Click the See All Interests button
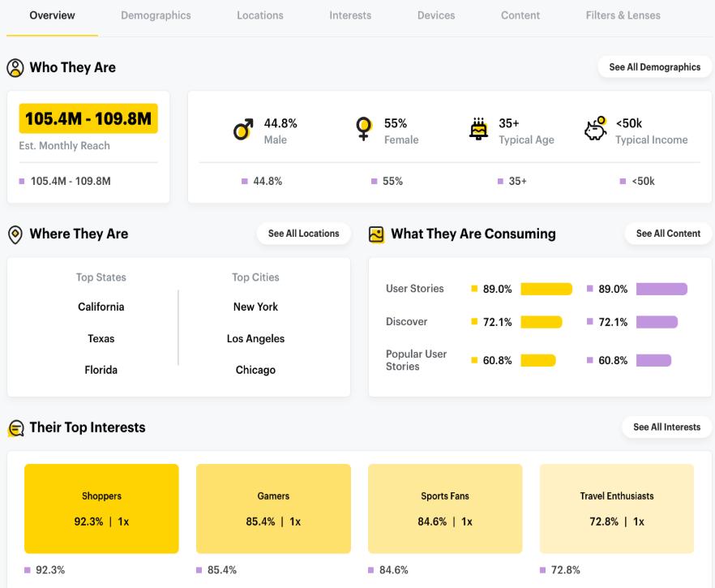715x588 pixels. pyautogui.click(x=666, y=427)
